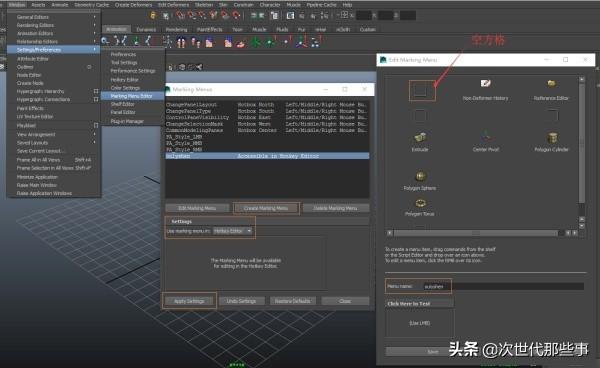Select the highlighted Accessible in Hotkey Editor row

coord(267,156)
